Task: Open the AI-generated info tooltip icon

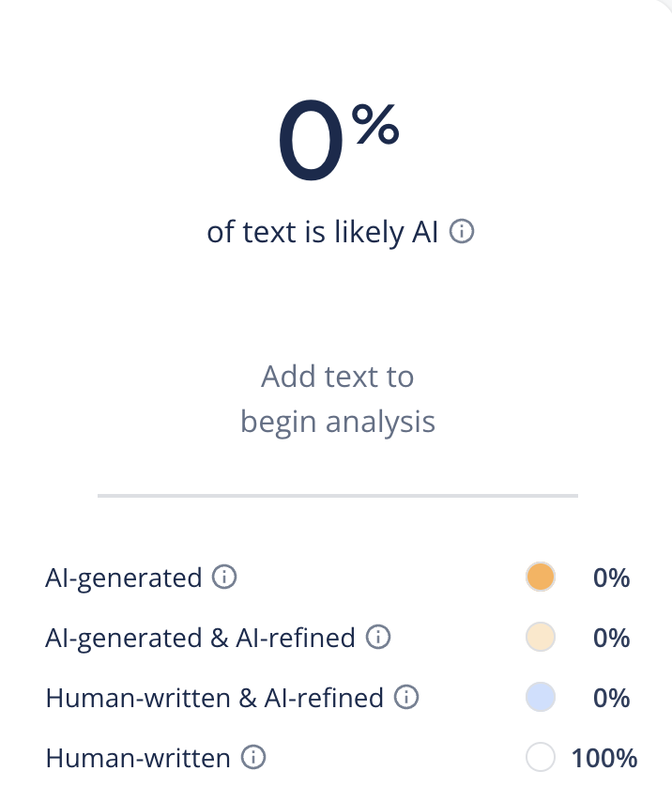Action: coord(224,578)
